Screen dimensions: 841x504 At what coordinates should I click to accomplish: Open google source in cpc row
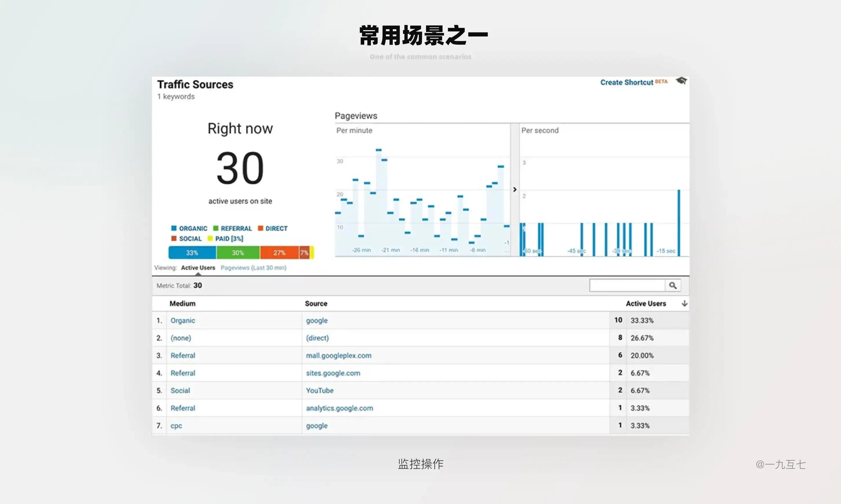pos(317,426)
